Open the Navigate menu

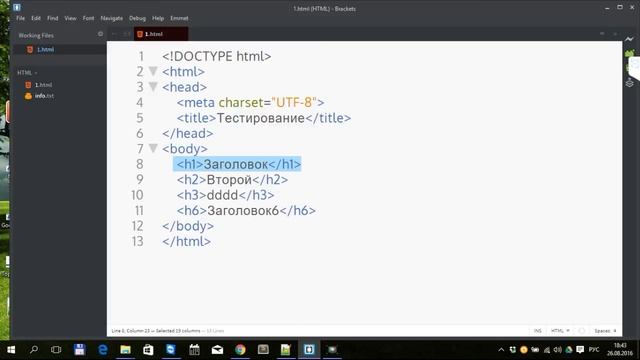(111, 18)
